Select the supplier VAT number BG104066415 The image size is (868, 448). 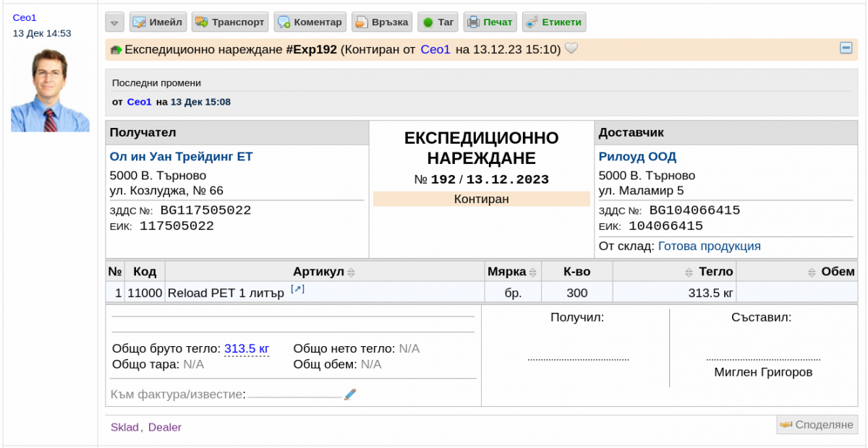coord(694,210)
